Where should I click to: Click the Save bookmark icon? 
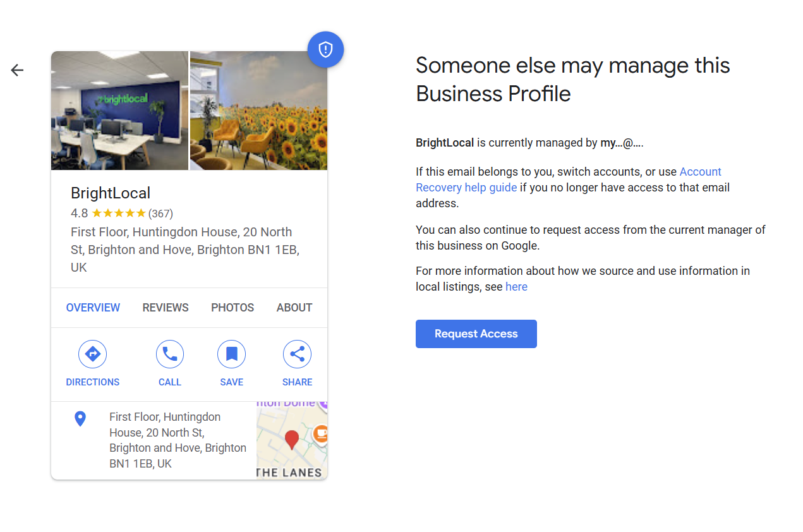coord(231,354)
